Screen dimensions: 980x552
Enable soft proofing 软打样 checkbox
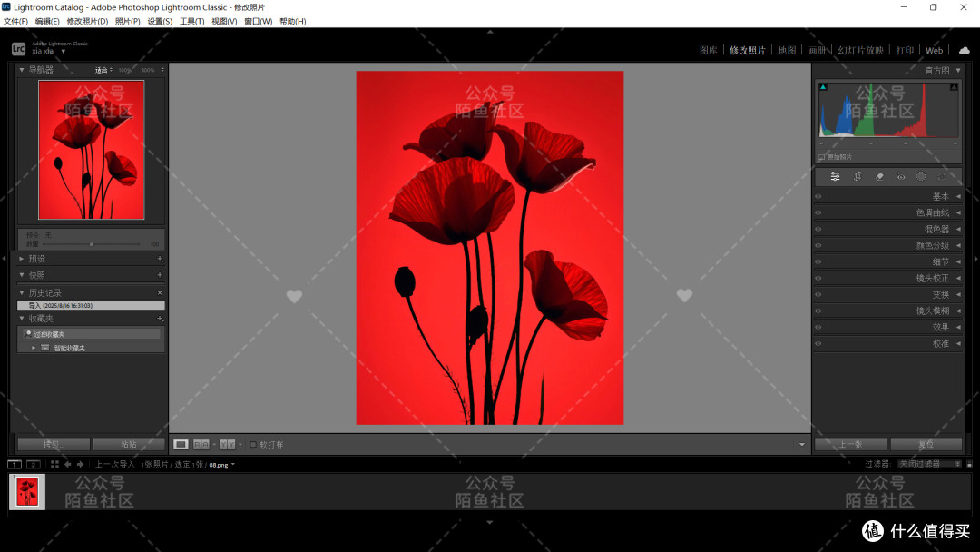pyautogui.click(x=253, y=445)
